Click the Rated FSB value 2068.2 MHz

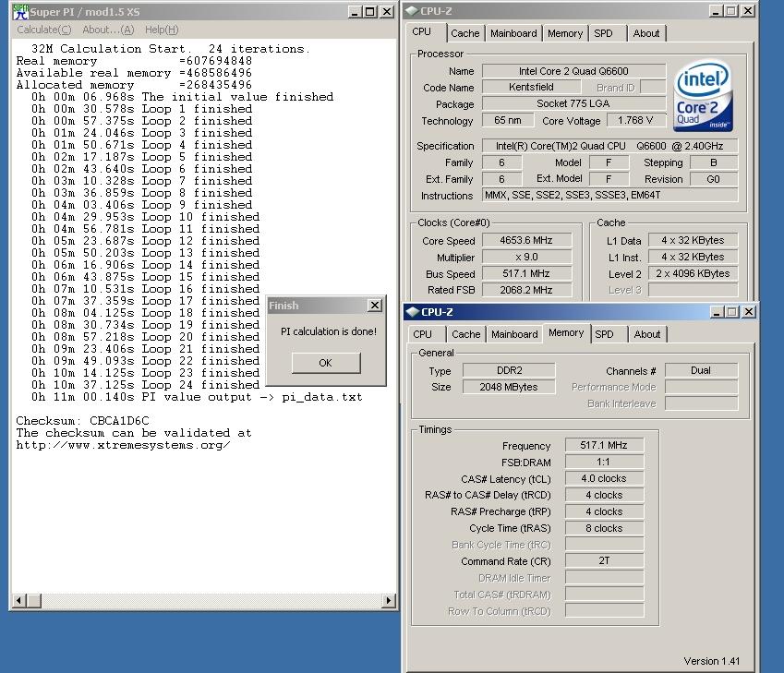(x=526, y=290)
